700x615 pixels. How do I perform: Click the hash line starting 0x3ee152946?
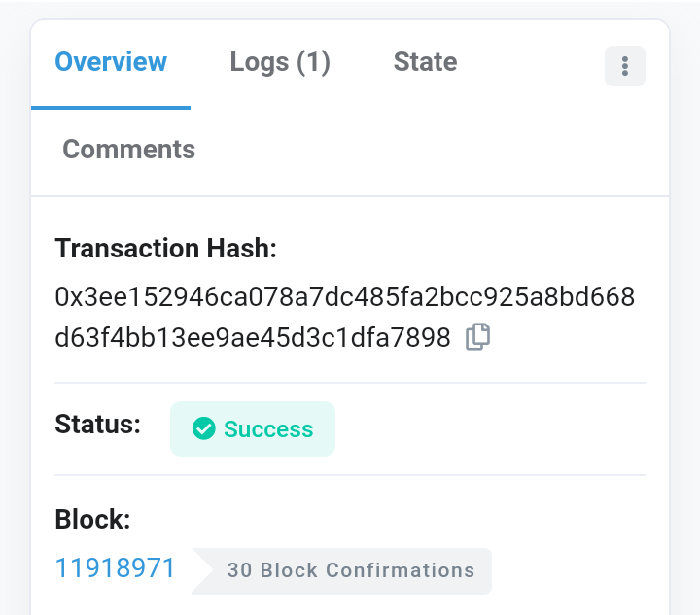point(344,297)
